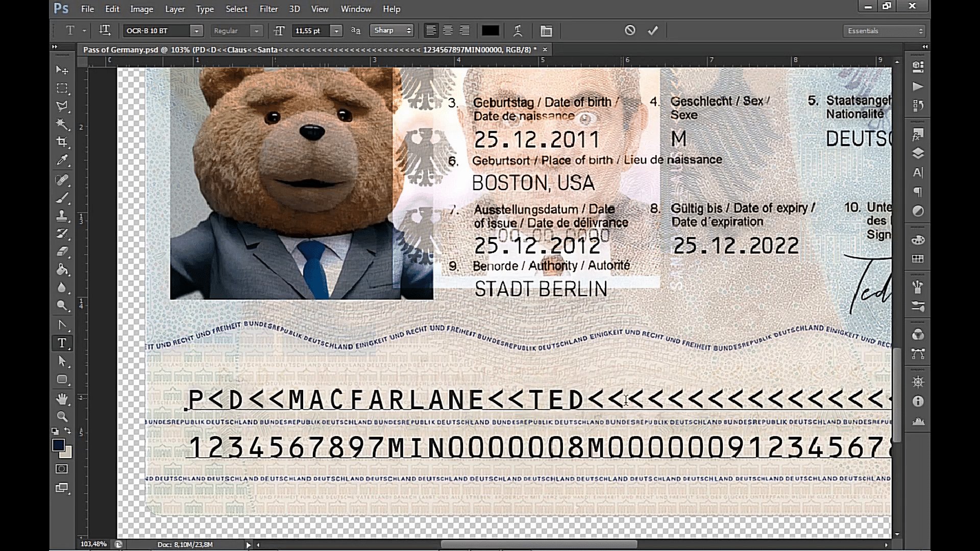Select the Eyedropper tool

click(62, 160)
